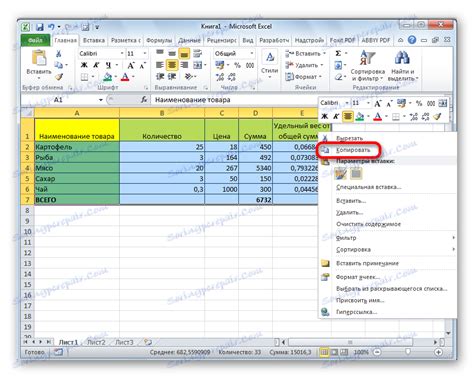Open font size 11 dropdown in ribbon
474x377 pixels.
(x=145, y=53)
